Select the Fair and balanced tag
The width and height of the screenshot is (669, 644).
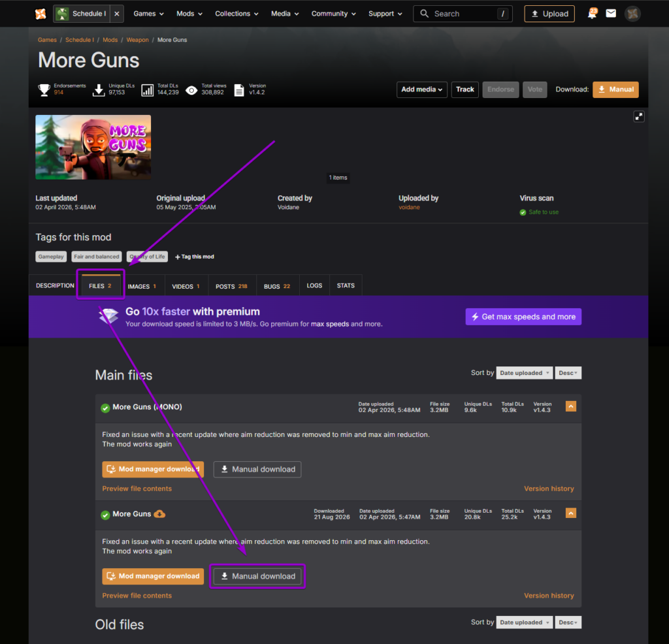click(x=97, y=256)
